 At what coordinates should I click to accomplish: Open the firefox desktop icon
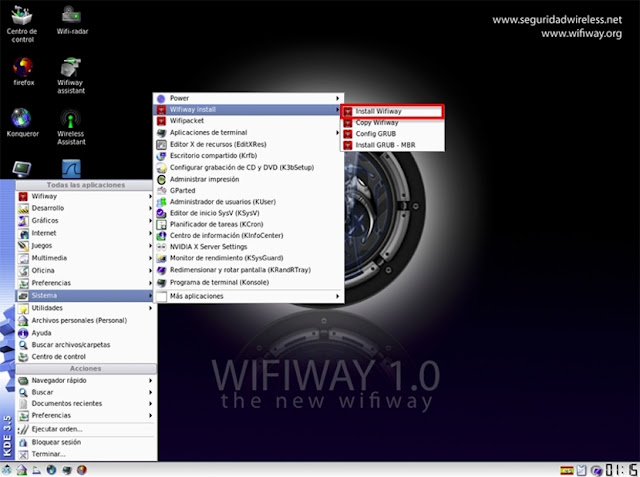[23, 71]
